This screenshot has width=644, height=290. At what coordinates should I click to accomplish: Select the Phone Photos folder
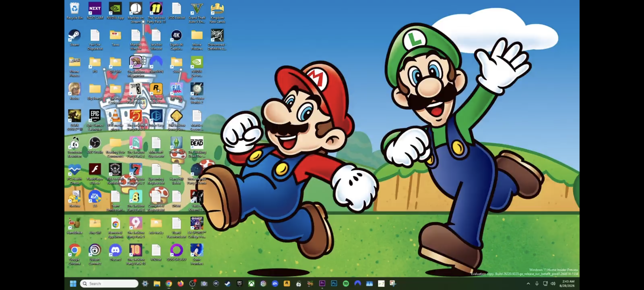pyautogui.click(x=75, y=66)
